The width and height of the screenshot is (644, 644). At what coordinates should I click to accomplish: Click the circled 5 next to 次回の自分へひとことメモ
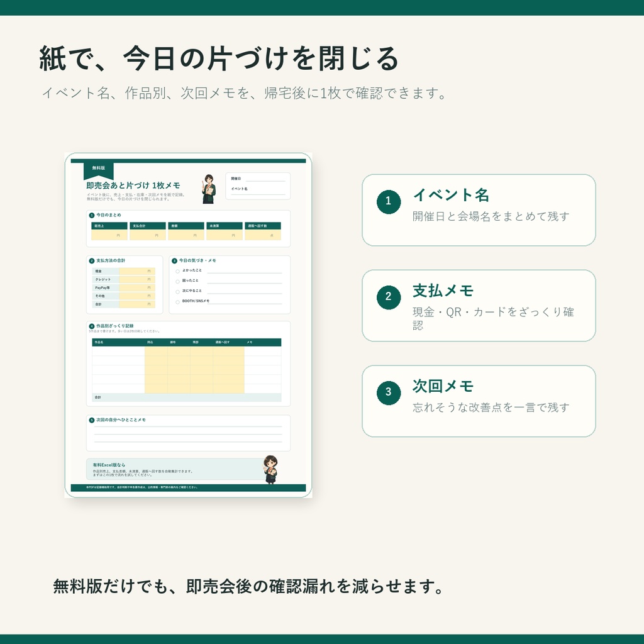92,420
